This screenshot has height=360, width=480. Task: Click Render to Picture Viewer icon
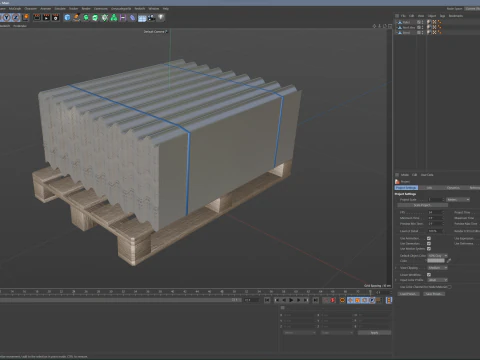coord(46,17)
